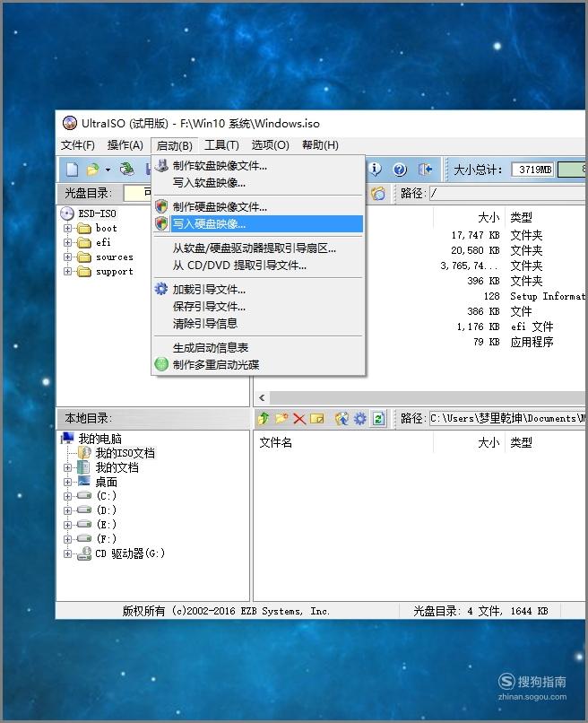Click the red X delete icon
The width and height of the screenshot is (588, 723).
click(x=299, y=419)
